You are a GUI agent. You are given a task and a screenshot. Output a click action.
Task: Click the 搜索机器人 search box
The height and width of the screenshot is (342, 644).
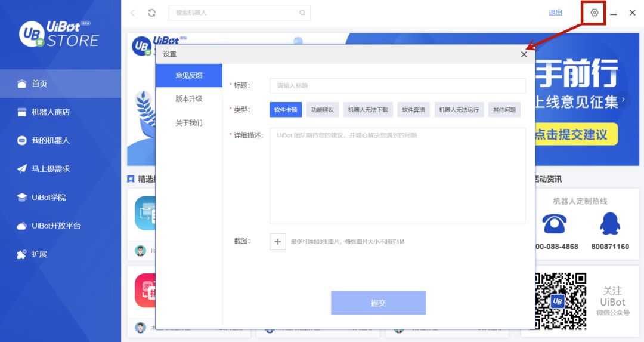click(240, 13)
